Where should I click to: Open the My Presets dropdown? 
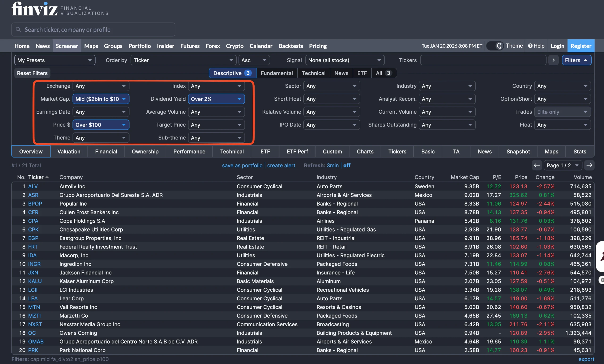55,60
